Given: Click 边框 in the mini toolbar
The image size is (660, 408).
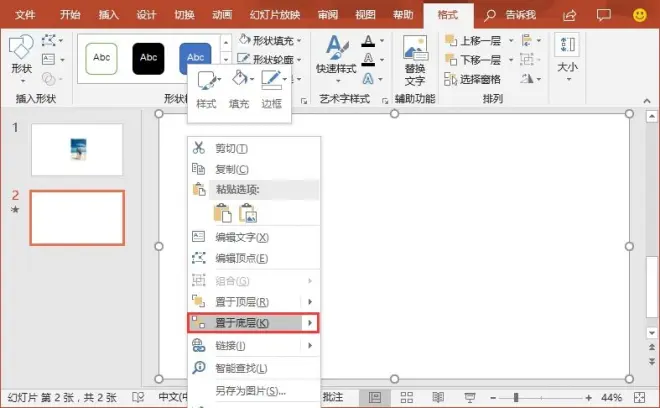Looking at the screenshot, I should click(271, 90).
